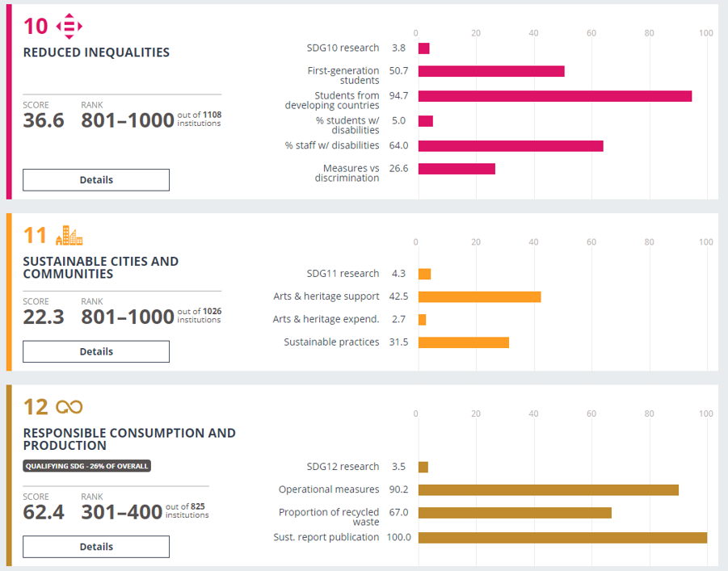Screen dimensions: 728x571
Task: Click the Responsible Consumption infinity icon
Action: coord(69,407)
